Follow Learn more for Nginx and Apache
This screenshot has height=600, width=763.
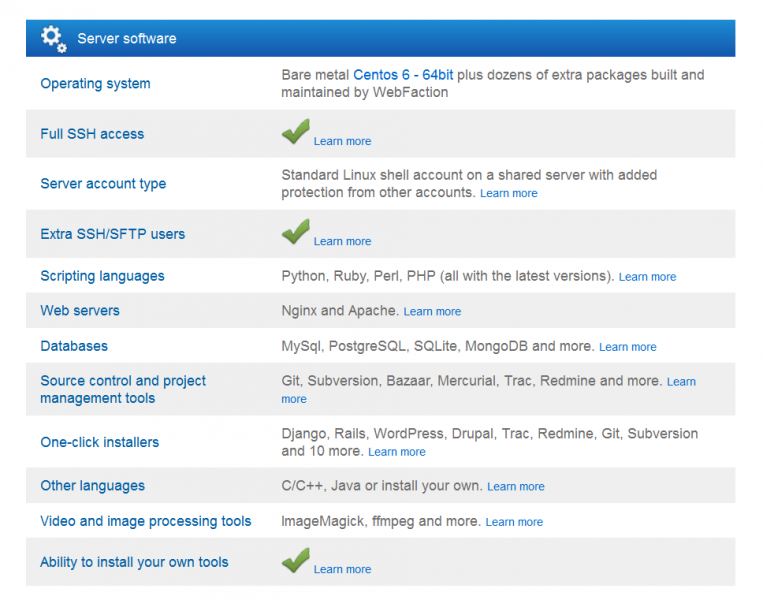(x=432, y=311)
